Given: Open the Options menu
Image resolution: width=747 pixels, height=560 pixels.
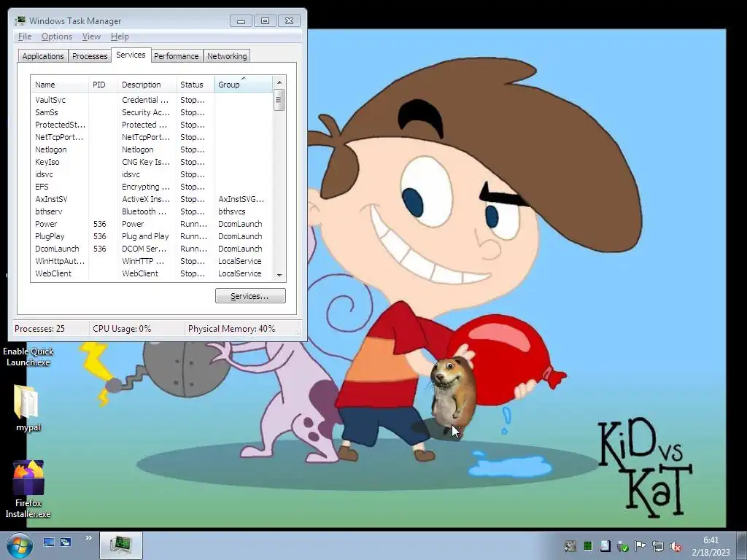Looking at the screenshot, I should 57,36.
